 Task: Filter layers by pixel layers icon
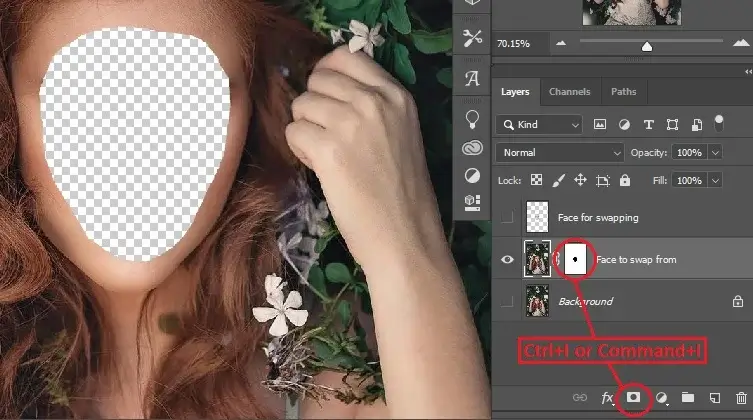[600, 125]
